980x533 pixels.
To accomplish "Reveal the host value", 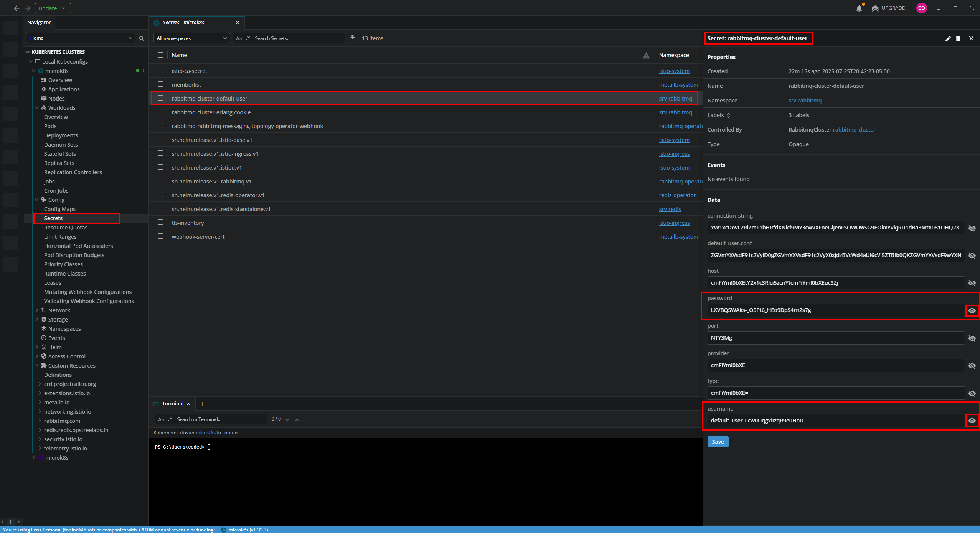I will pos(972,283).
